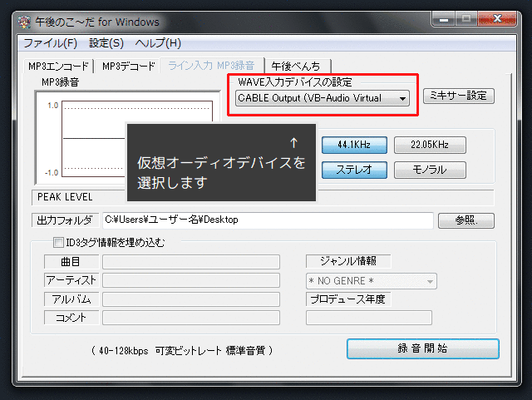Click the 曲目 text field
This screenshot has width=532, height=400.
point(190,262)
